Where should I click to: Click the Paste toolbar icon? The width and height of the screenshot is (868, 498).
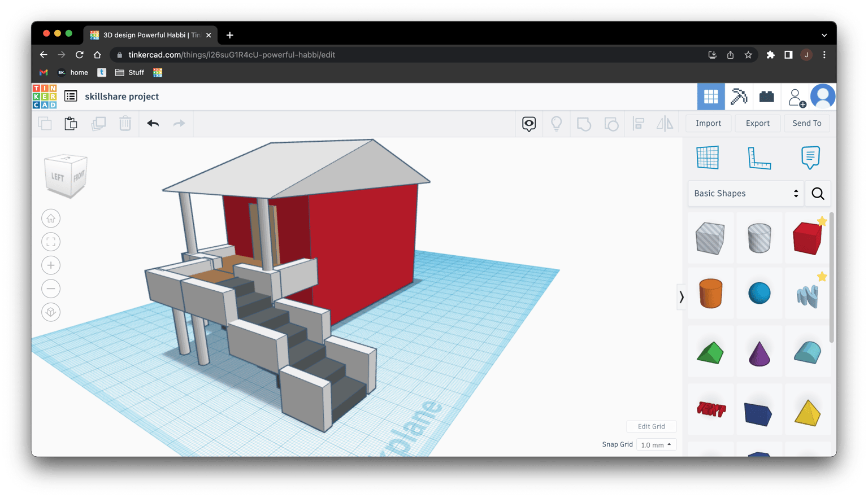71,123
